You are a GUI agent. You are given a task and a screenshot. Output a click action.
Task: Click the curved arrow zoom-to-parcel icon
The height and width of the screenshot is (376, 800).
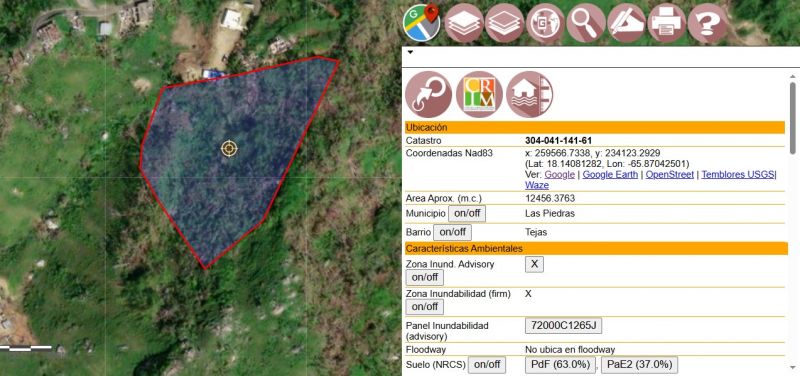coord(429,94)
